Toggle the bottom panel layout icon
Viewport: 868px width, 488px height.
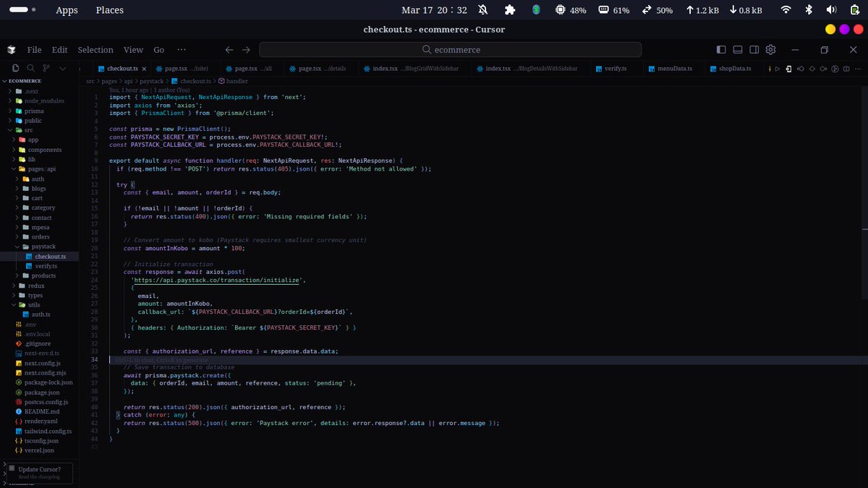(x=738, y=50)
